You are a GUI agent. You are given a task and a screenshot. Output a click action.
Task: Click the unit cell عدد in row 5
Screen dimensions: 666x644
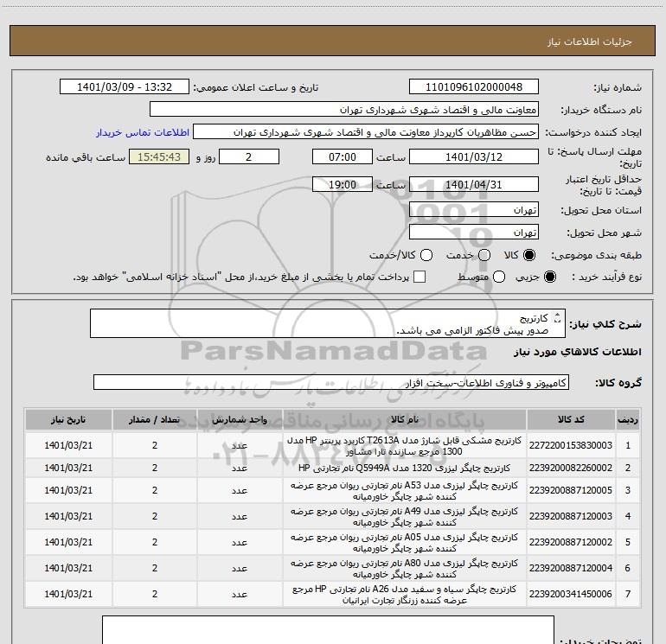point(240,543)
